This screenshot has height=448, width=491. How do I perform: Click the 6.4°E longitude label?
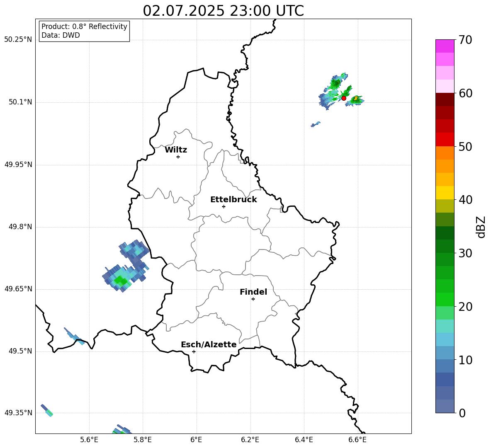pyautogui.click(x=304, y=440)
